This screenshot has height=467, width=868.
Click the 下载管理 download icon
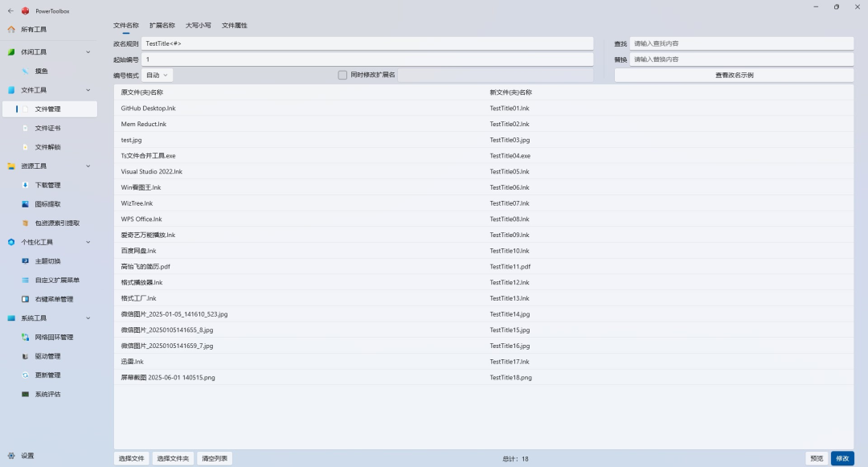[x=25, y=185]
